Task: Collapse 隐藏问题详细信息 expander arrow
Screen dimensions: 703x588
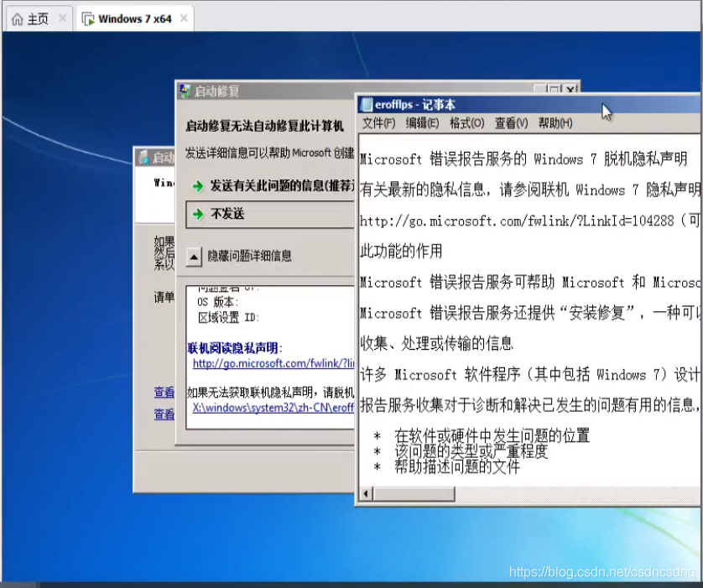Action: pos(194,257)
